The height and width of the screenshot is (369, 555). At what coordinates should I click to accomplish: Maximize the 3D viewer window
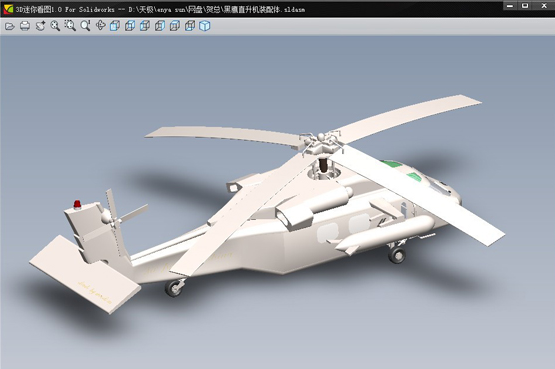coord(525,6)
